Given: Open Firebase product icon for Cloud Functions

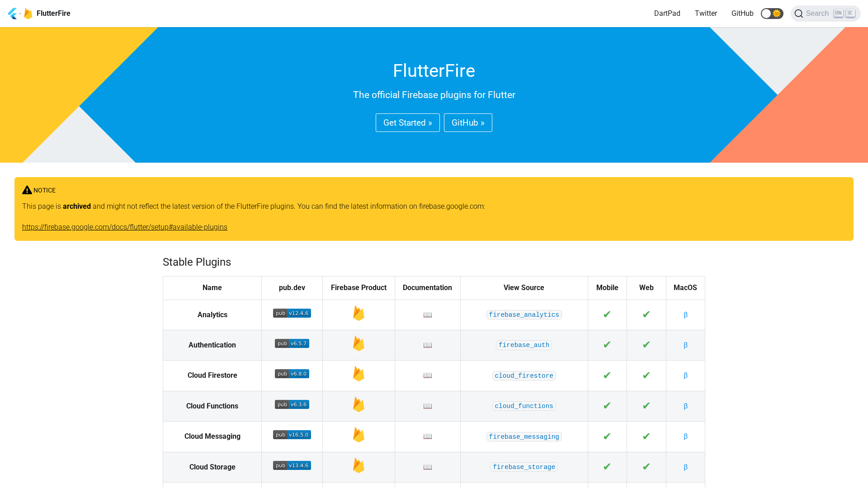Looking at the screenshot, I should click(359, 404).
